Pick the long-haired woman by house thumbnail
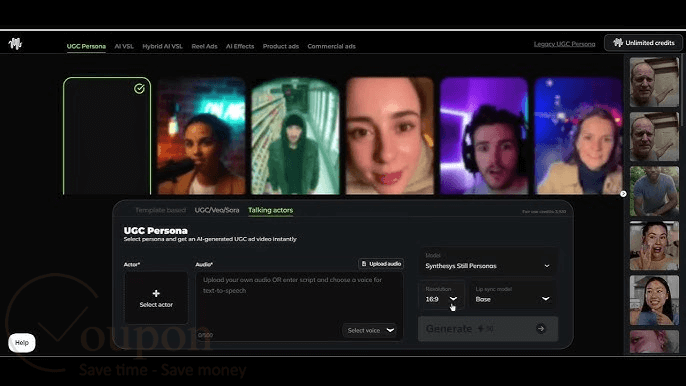Screen dimensions: 686x386 click(654, 300)
